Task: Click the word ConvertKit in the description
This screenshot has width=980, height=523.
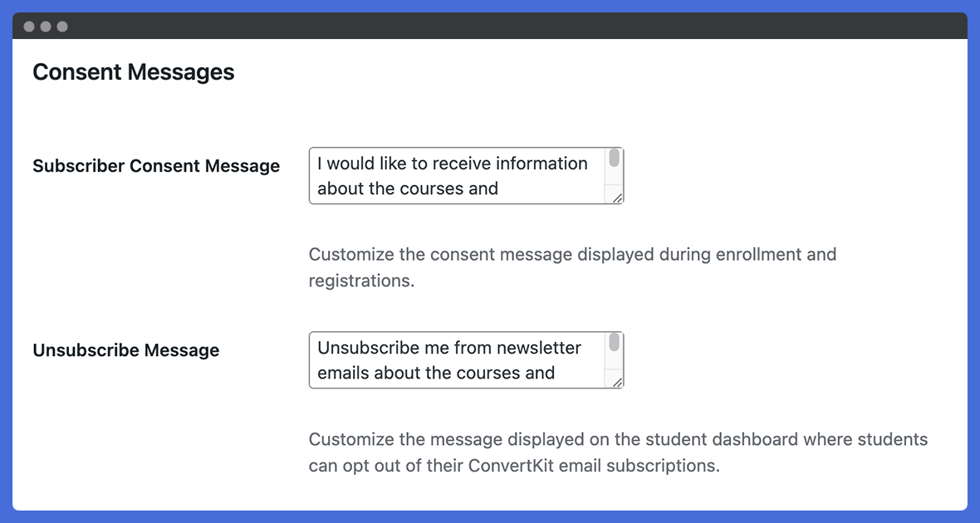Action: (511, 466)
